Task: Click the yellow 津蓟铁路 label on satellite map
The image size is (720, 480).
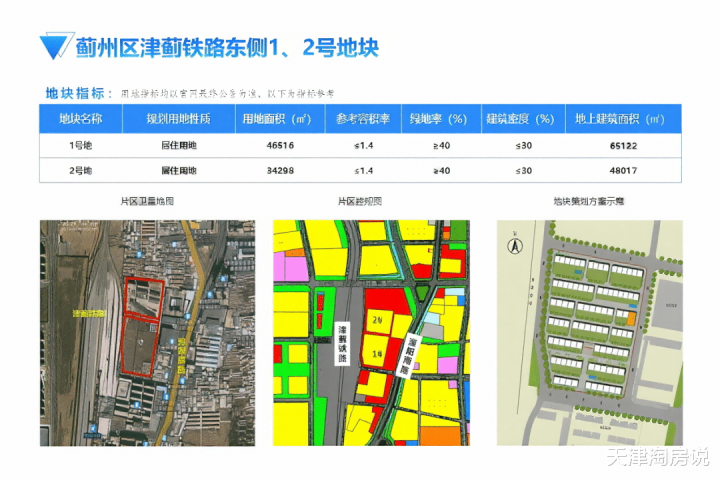Action: 89,313
